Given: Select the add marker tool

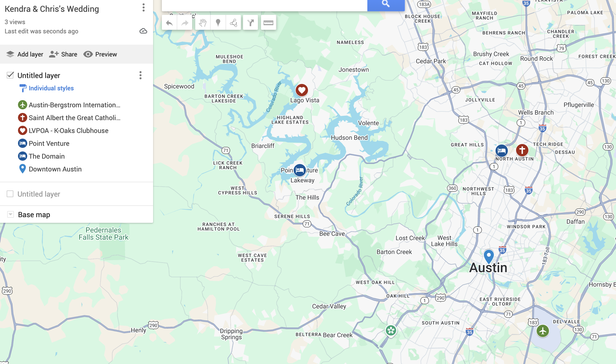Looking at the screenshot, I should pos(218,23).
